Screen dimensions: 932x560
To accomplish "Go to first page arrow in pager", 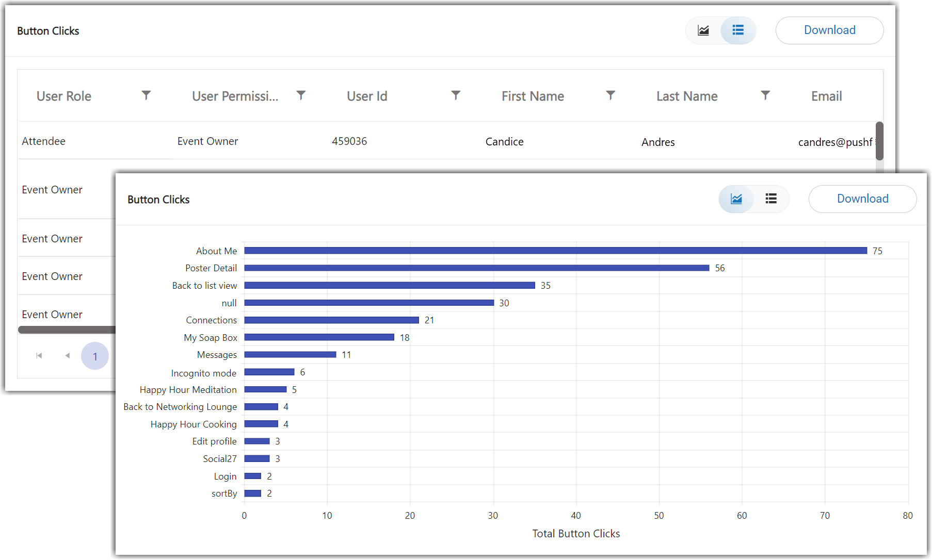I will click(x=39, y=355).
